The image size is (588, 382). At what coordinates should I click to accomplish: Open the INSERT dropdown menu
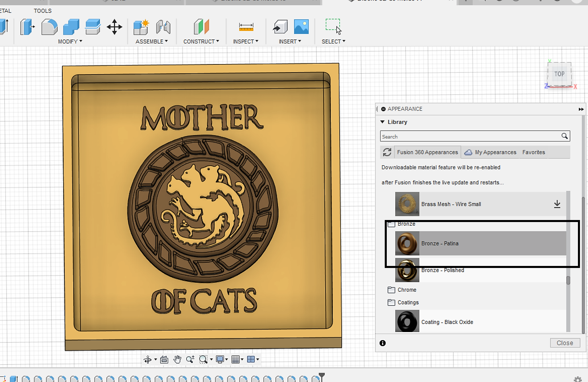click(290, 42)
